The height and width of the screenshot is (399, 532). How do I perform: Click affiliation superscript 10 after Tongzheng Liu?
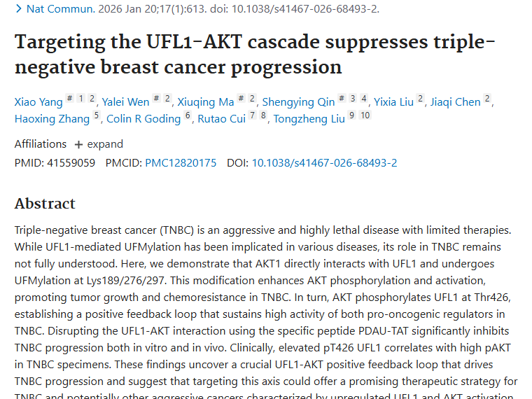(x=365, y=115)
